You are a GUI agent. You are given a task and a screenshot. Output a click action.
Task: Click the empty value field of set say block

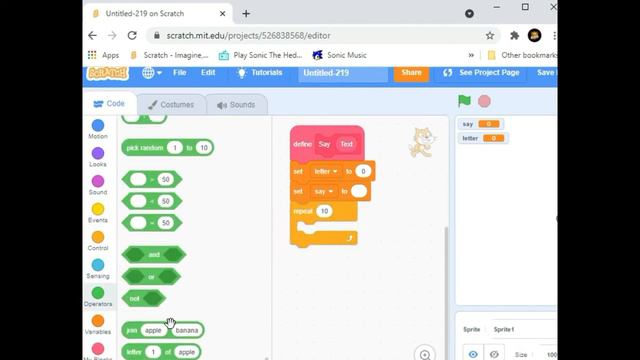click(359, 191)
